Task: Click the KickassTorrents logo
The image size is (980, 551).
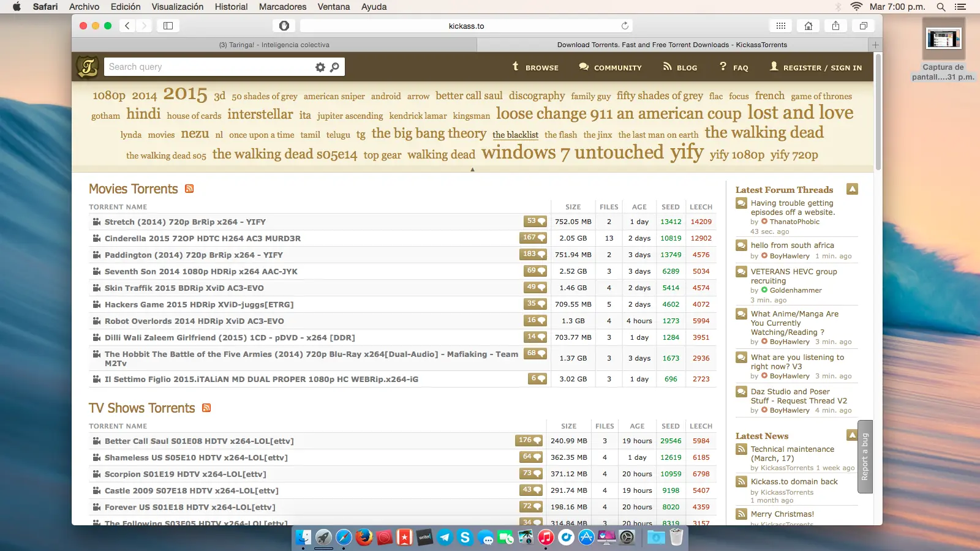Action: (x=88, y=67)
